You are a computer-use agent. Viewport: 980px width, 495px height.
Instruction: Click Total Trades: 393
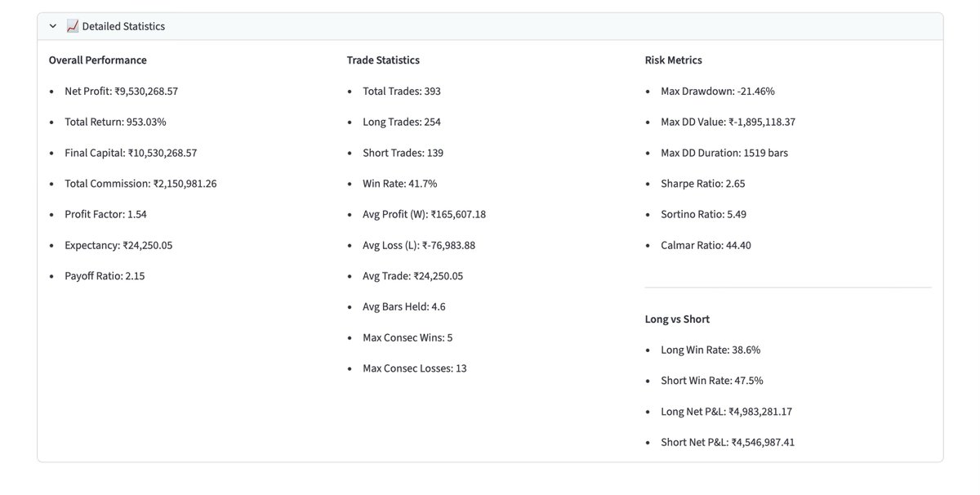tap(402, 91)
